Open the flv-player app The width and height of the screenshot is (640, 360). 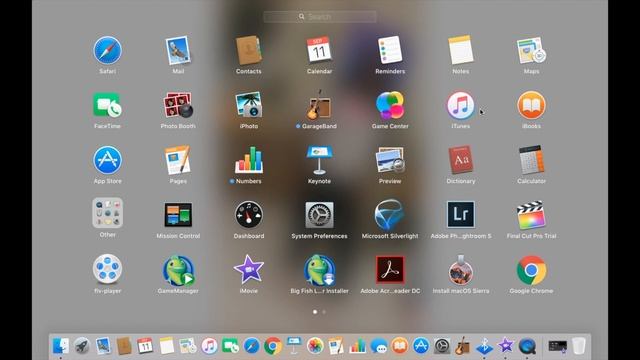click(107, 269)
